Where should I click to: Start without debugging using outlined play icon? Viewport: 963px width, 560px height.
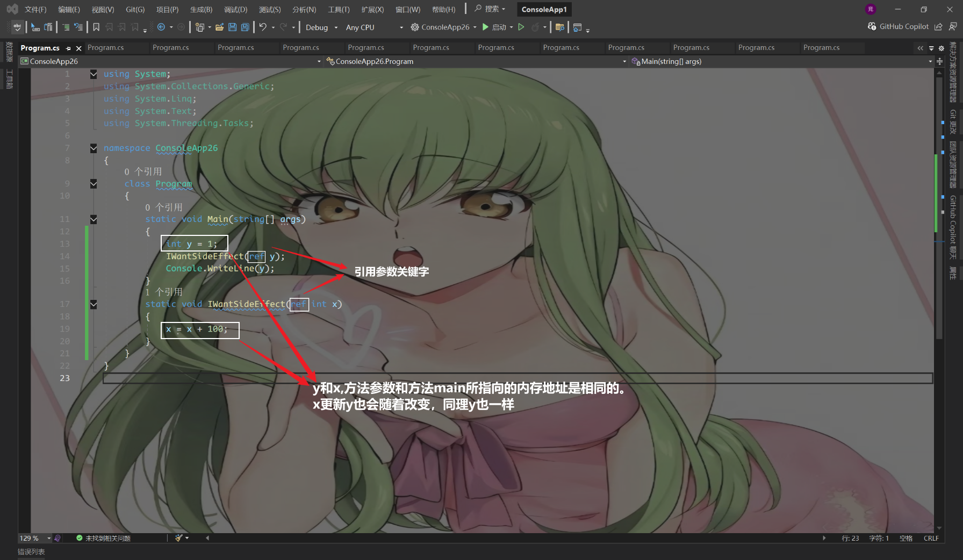coord(521,27)
